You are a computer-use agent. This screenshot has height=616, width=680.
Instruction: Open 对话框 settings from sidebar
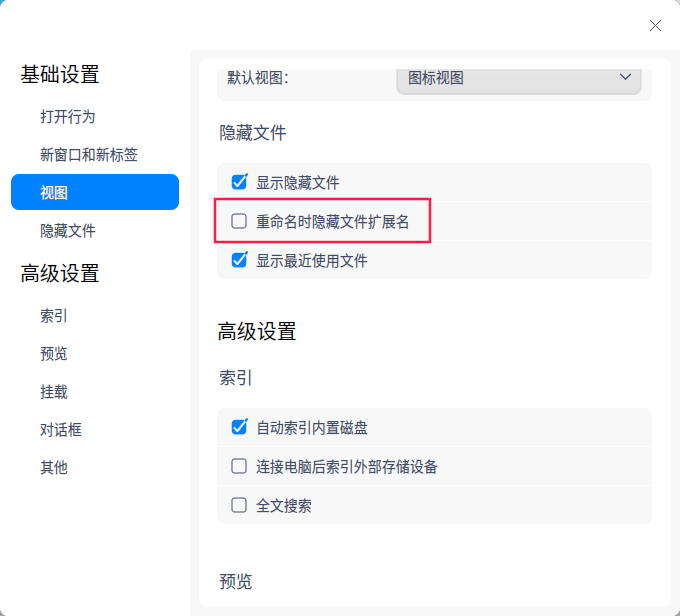61,429
